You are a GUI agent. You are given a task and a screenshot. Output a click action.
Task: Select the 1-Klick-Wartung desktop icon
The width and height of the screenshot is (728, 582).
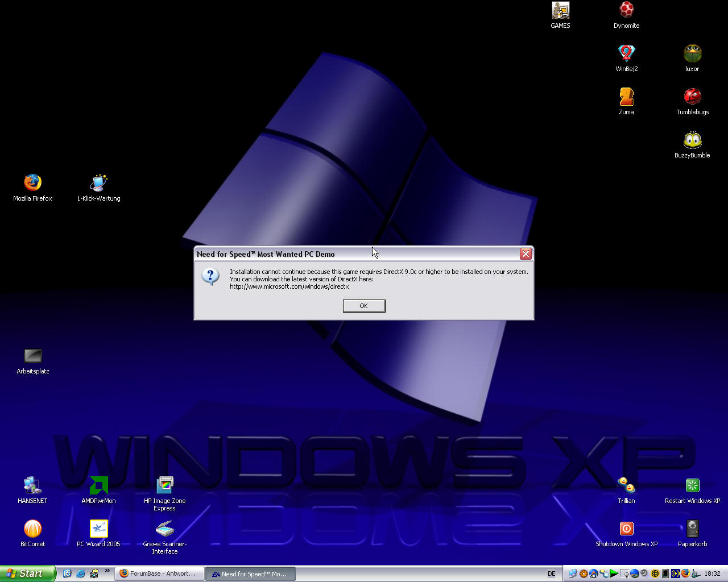pos(98,188)
